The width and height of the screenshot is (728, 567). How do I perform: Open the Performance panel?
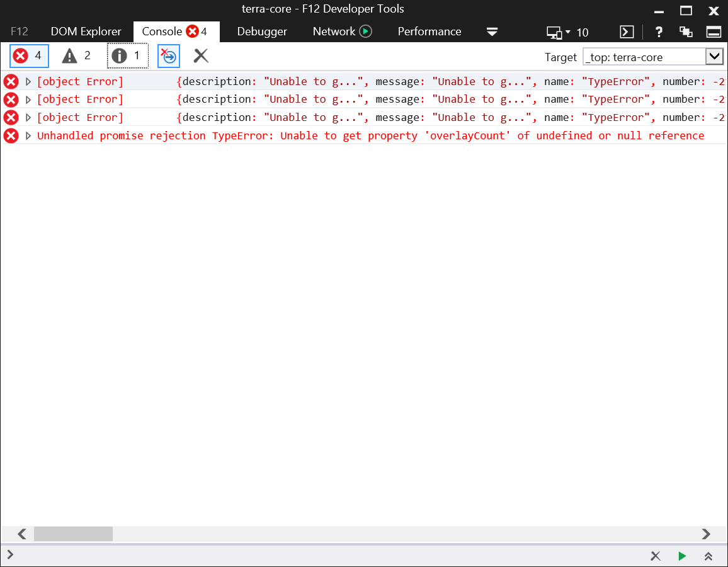point(429,31)
